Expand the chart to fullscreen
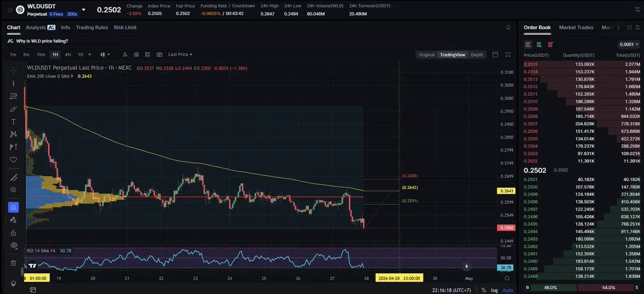644x294 pixels. (508, 54)
